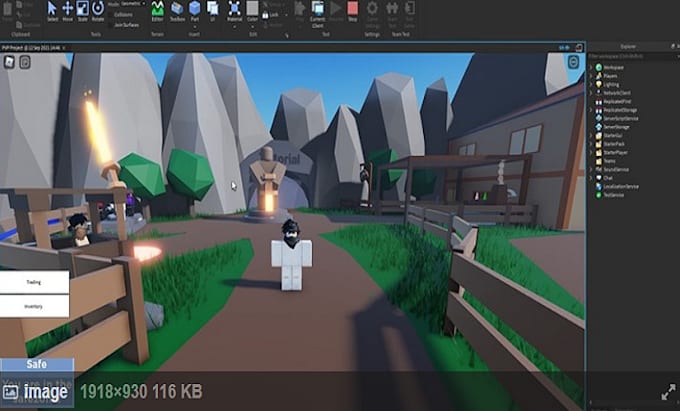This screenshot has height=411, width=680.
Task: Stop the running play test
Action: (x=353, y=11)
